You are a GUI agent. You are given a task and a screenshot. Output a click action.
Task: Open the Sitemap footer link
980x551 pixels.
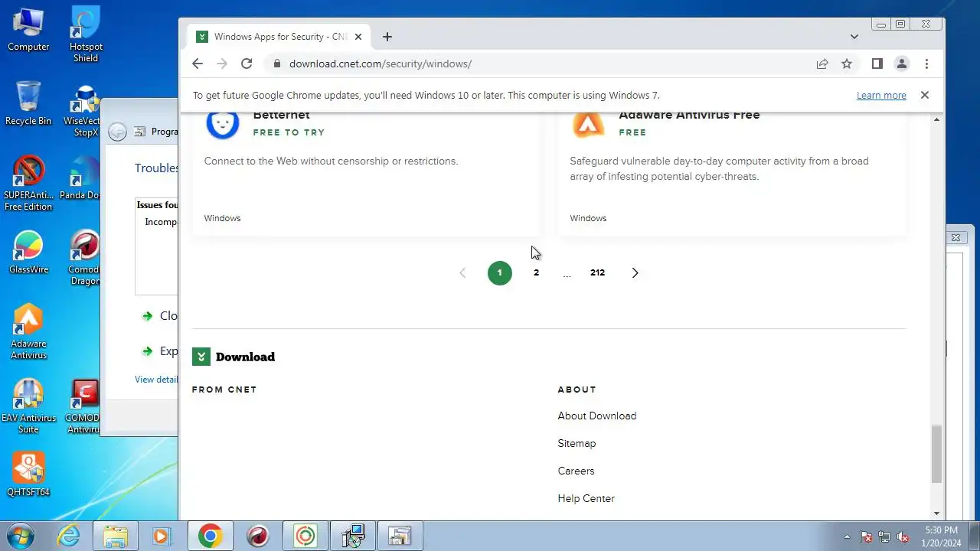(577, 443)
